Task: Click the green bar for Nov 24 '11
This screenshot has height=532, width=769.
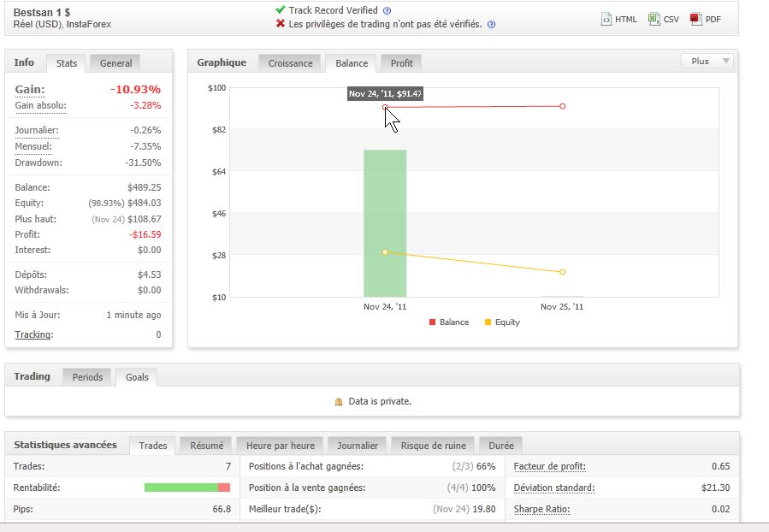Action: 385,222
